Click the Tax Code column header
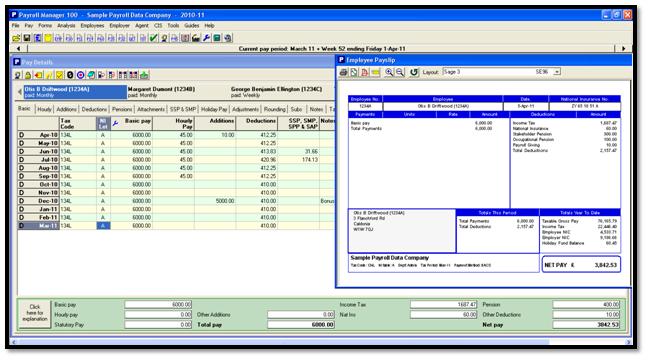 pos(78,123)
